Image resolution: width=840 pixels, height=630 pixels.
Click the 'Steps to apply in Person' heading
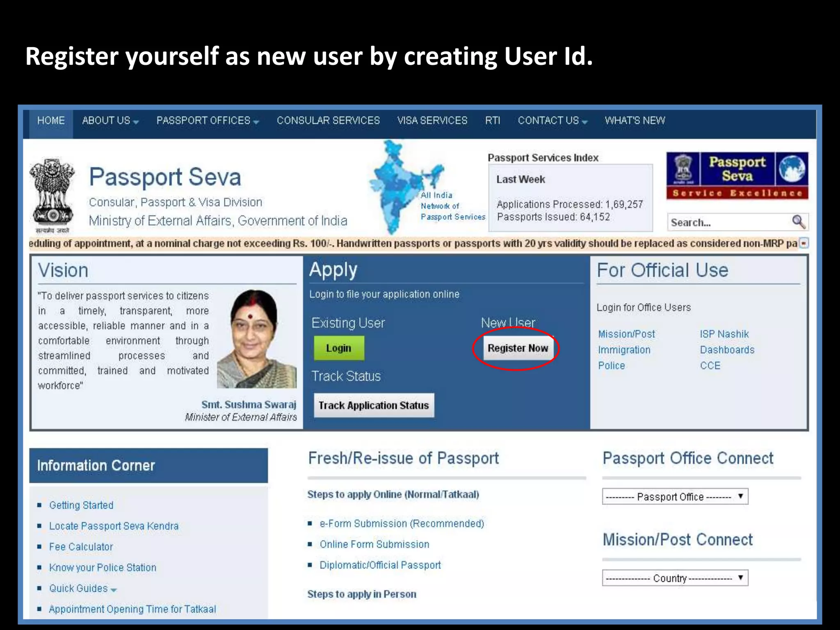pyautogui.click(x=362, y=594)
